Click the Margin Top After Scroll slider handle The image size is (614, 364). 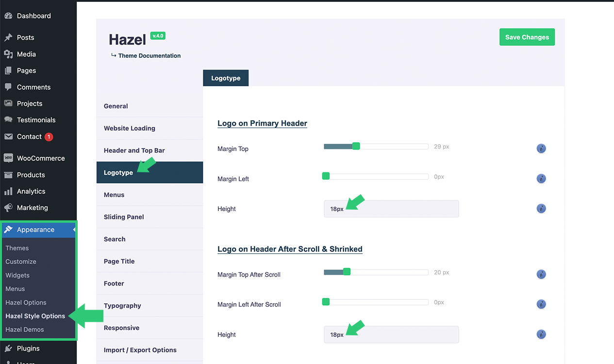pyautogui.click(x=347, y=272)
